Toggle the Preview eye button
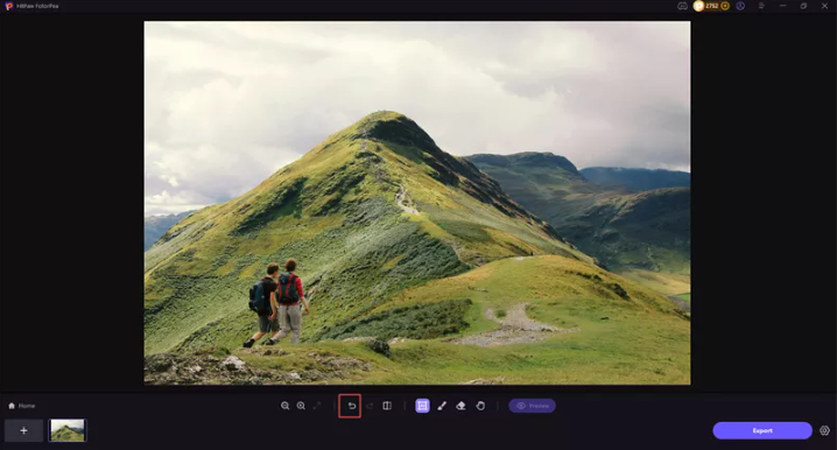 tap(532, 406)
